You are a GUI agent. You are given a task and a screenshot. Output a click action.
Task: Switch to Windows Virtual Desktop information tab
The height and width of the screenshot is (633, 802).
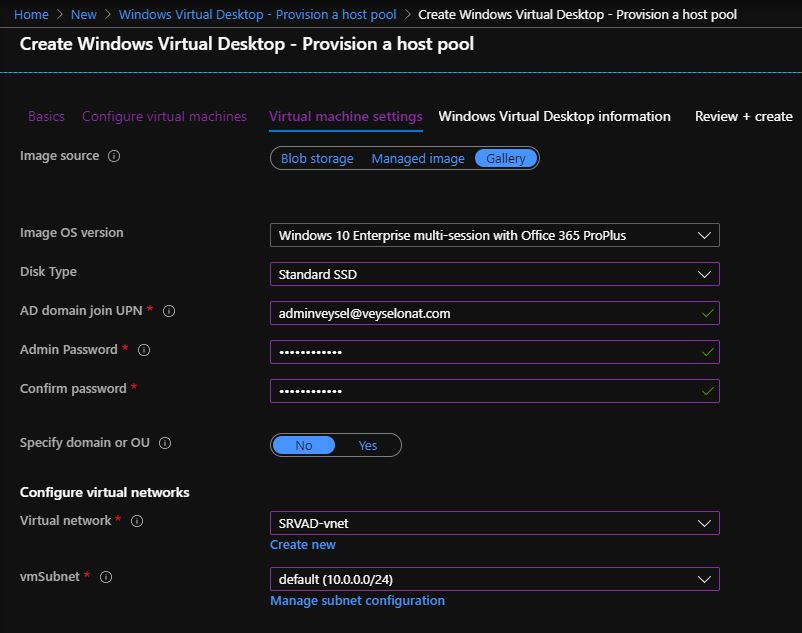(x=554, y=117)
